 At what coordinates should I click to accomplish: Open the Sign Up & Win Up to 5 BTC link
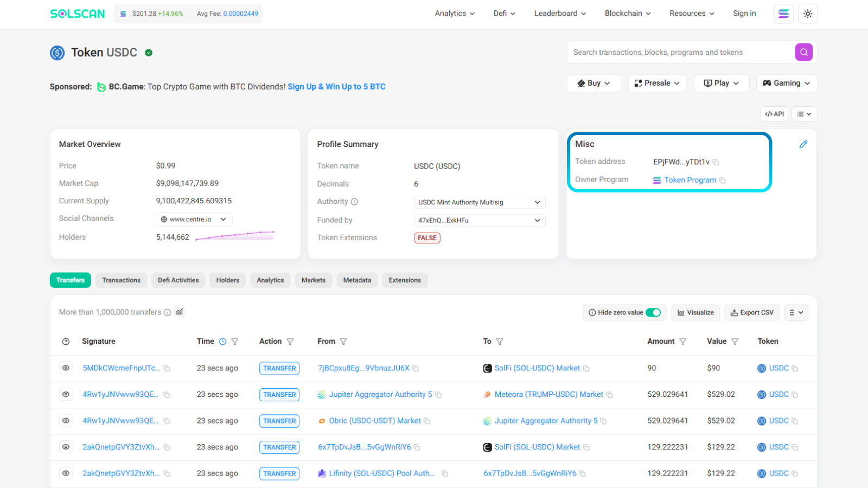tap(336, 87)
